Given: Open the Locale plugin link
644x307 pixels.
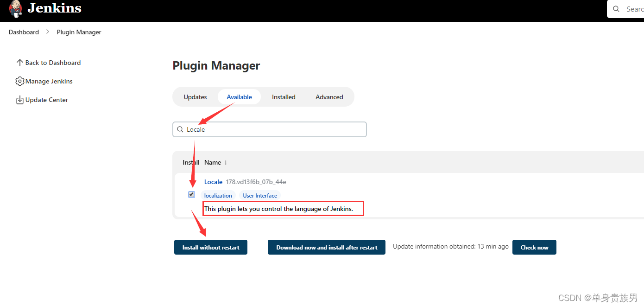Looking at the screenshot, I should tap(213, 182).
